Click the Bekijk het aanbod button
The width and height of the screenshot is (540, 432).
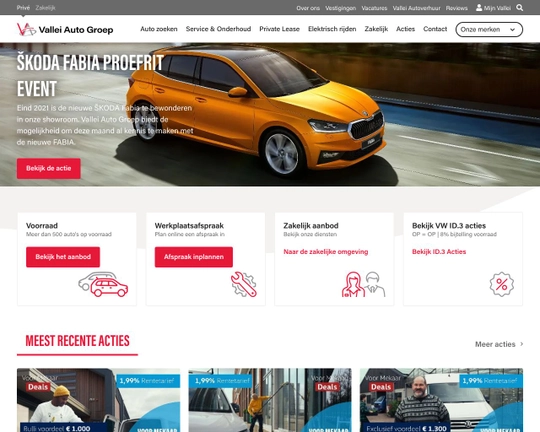[x=63, y=257]
